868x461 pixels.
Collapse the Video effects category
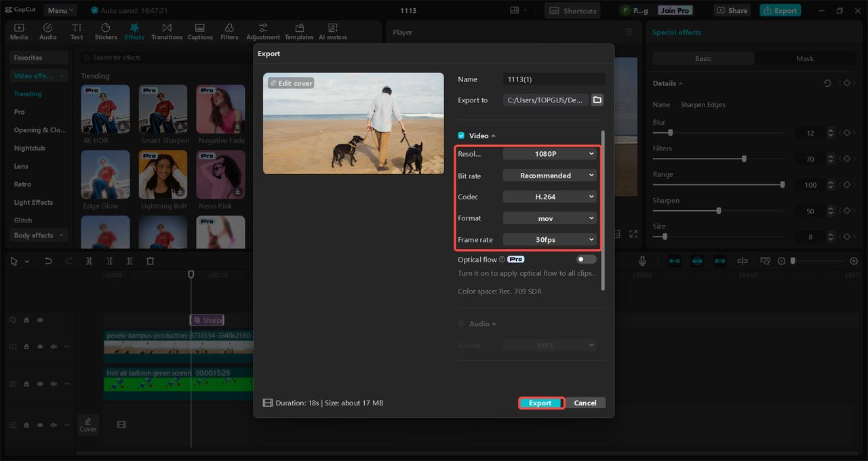click(x=39, y=76)
